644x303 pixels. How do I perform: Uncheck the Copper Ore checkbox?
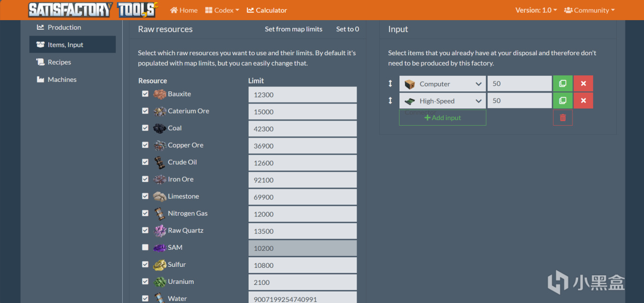click(x=145, y=145)
